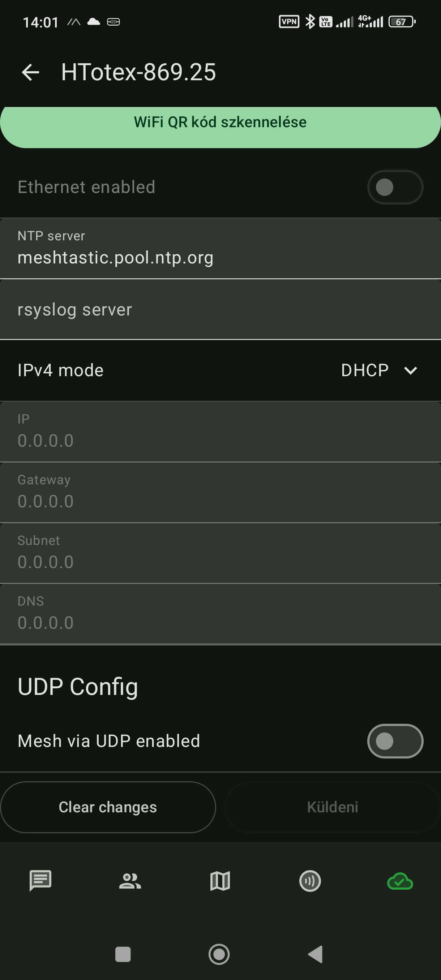Toggle the Ethernet enabled switch
Screen dimensions: 441x980
395,187
